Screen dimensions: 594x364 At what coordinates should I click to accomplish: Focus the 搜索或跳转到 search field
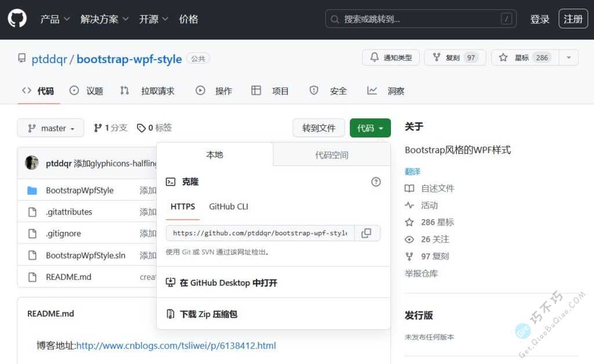click(421, 19)
